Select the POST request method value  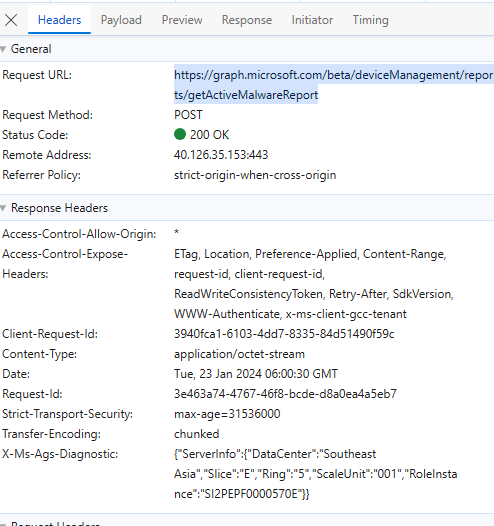pyautogui.click(x=188, y=115)
